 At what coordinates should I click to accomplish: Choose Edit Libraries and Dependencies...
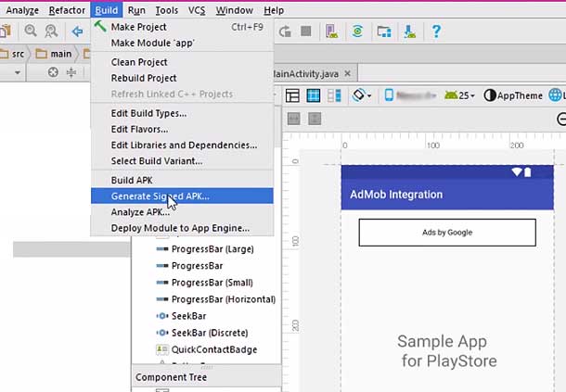point(182,145)
